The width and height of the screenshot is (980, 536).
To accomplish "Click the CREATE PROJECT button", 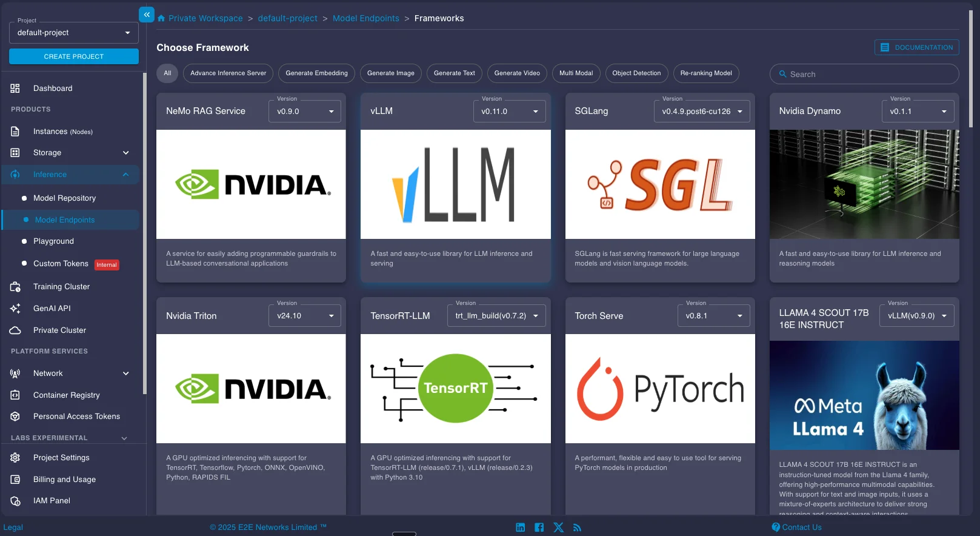I will tap(73, 56).
